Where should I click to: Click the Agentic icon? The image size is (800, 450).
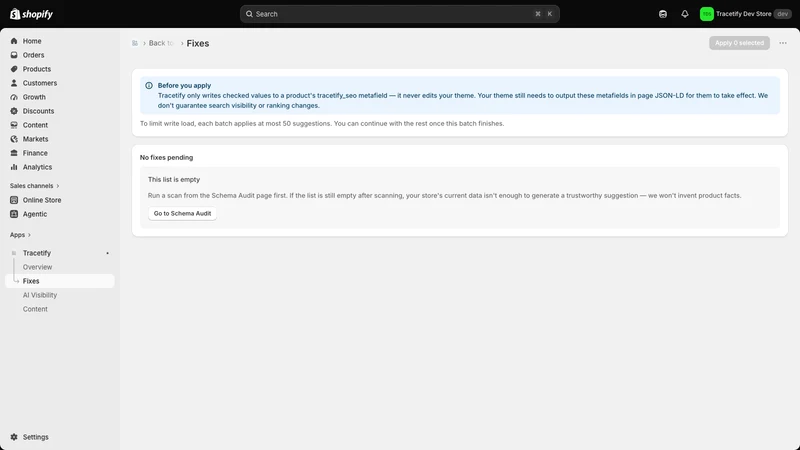point(14,214)
